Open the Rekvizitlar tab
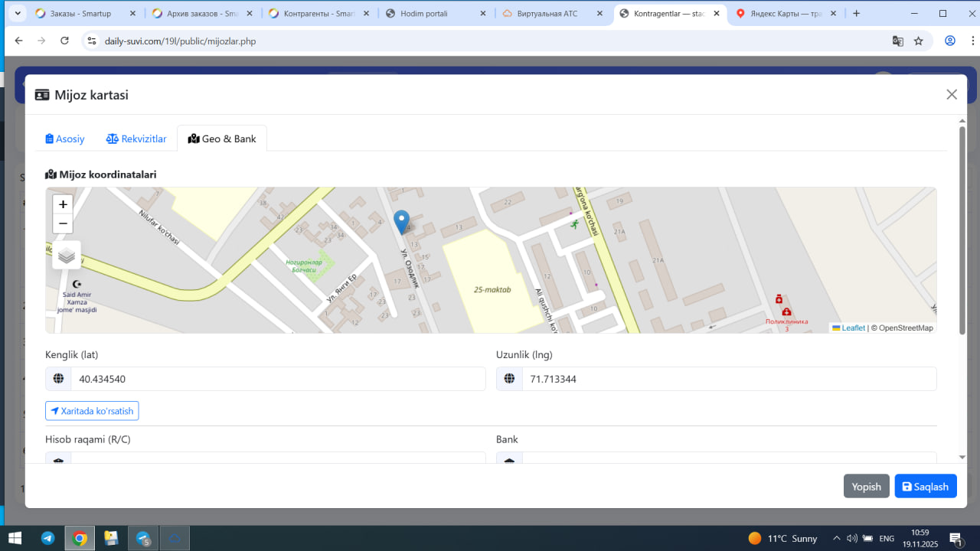Viewport: 980px width, 551px height. [x=136, y=139]
